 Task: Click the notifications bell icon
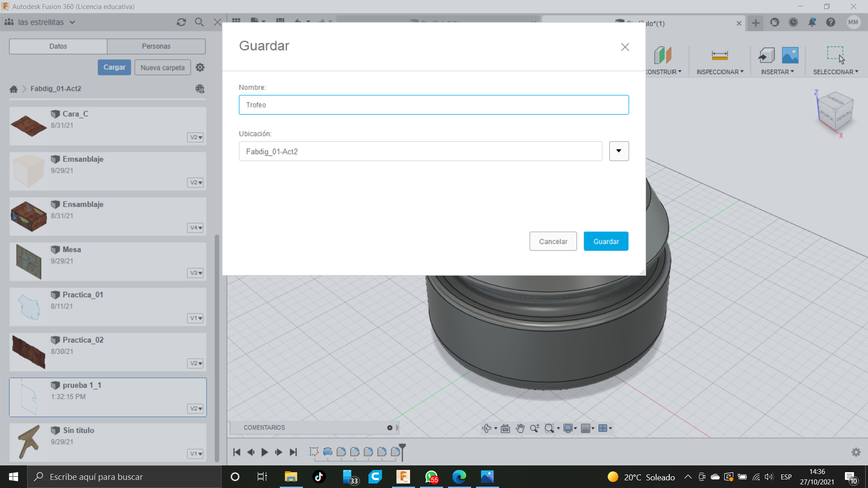pyautogui.click(x=812, y=23)
